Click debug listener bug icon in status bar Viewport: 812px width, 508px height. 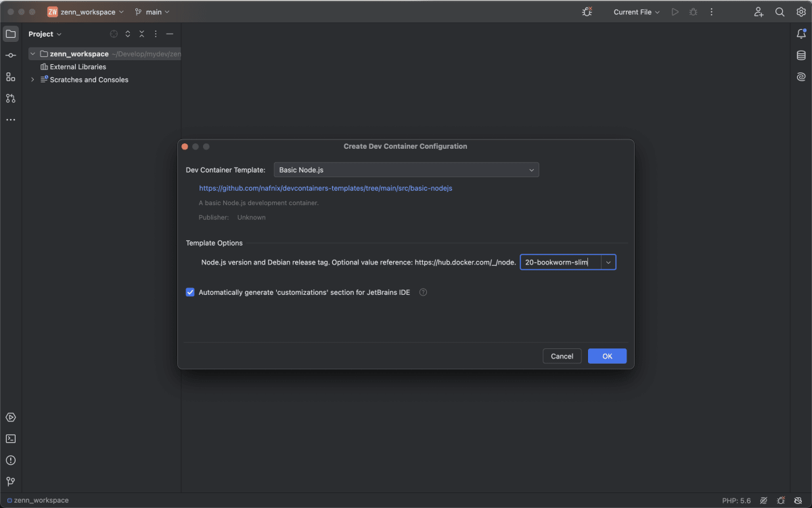(781, 501)
